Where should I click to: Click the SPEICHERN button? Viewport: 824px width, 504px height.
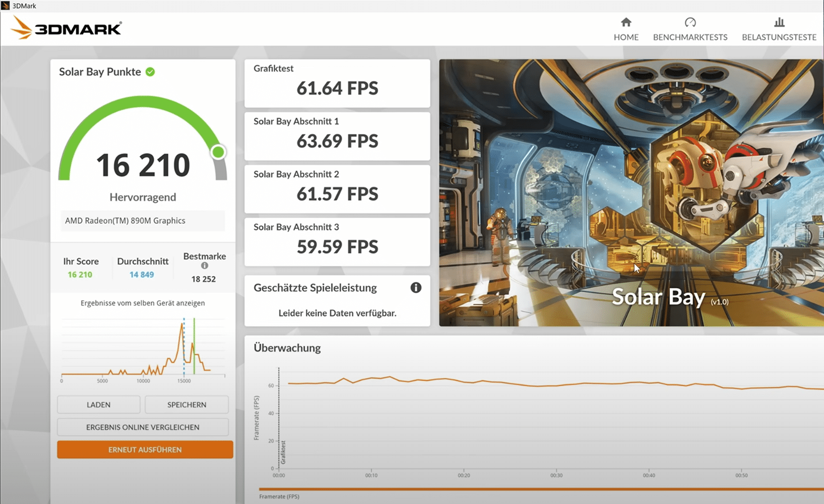tap(187, 405)
